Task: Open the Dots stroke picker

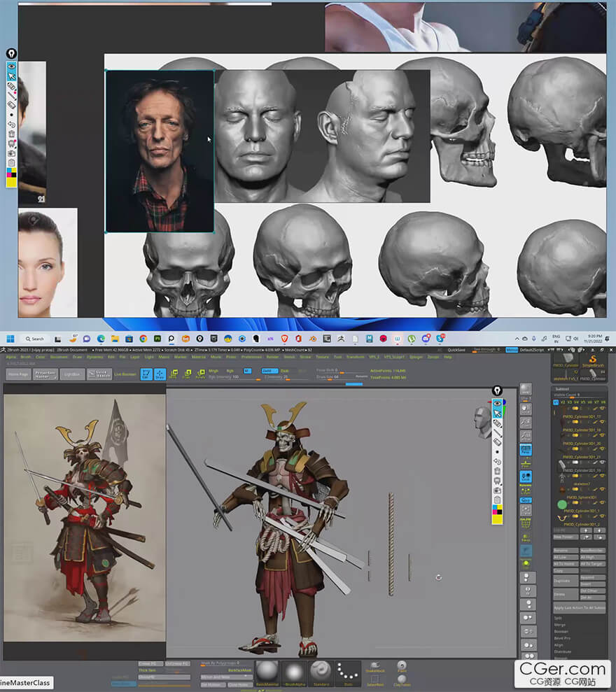Action: (x=348, y=674)
